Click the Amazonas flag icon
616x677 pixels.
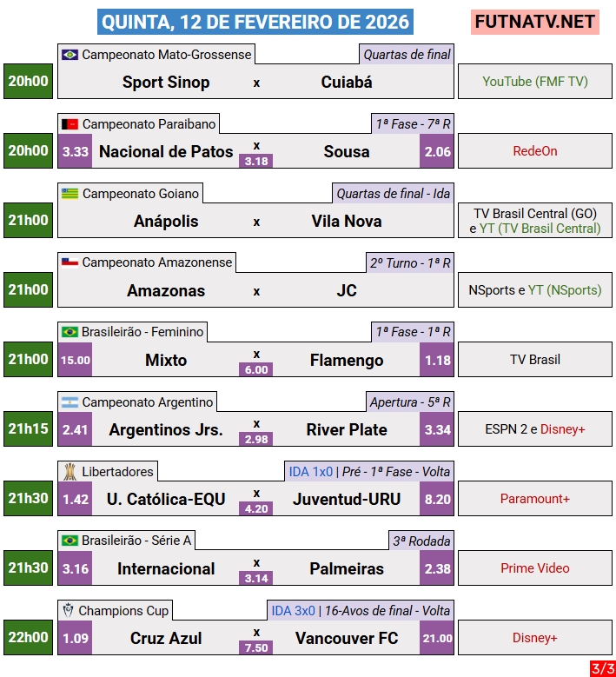coord(70,262)
